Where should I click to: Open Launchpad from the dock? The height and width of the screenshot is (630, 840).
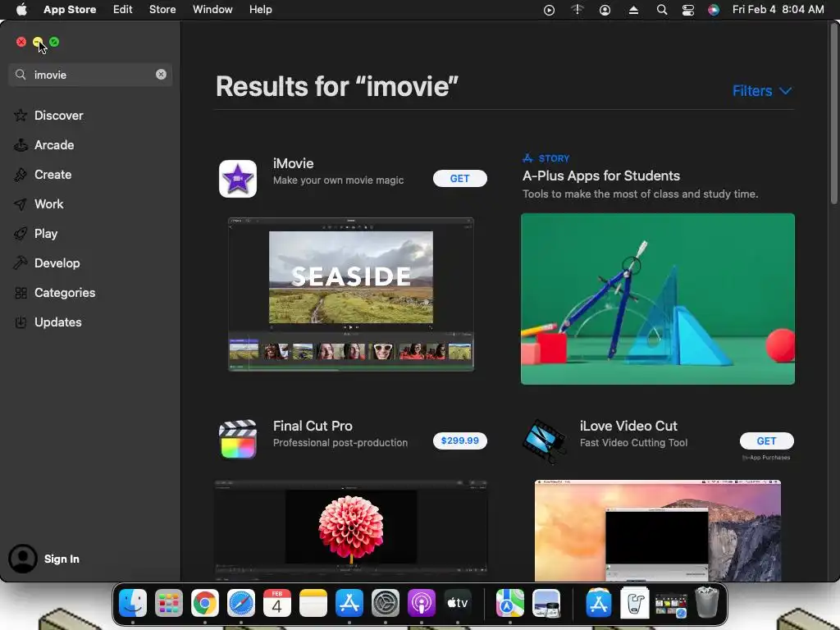(x=169, y=603)
